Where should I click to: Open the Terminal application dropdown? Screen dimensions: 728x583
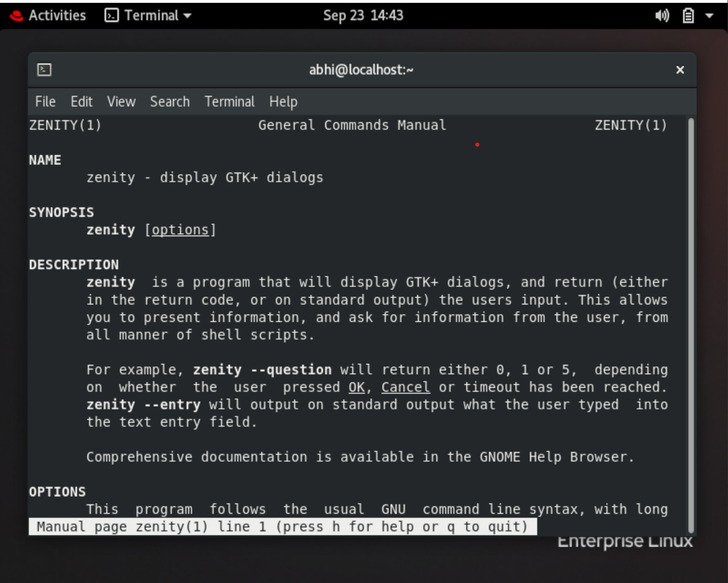point(188,15)
